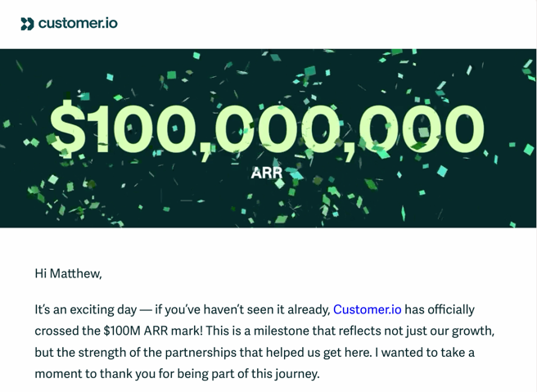Viewport: 537px width, 392px height.
Task: Click the word 'officially' in the first line
Action: pos(448,309)
